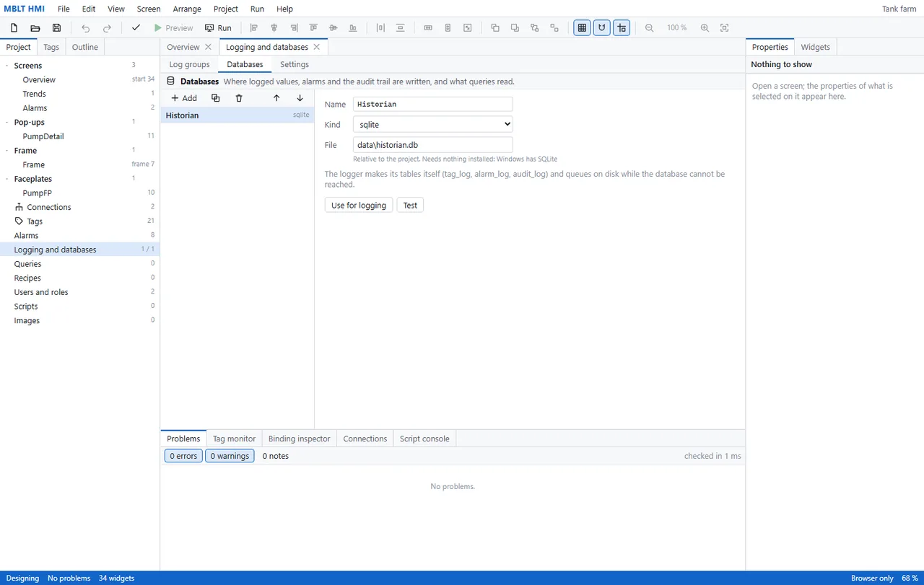The width and height of the screenshot is (924, 585).
Task: Toggle the grid display button
Action: (582, 28)
